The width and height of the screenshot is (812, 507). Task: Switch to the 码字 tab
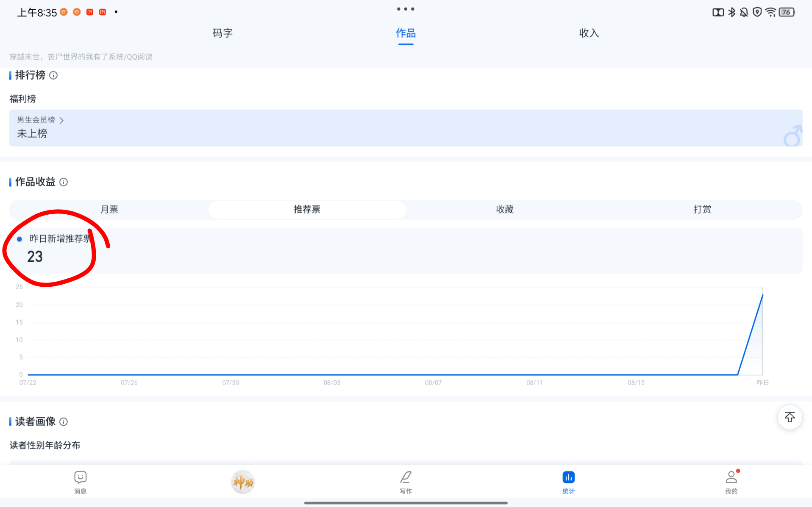[x=222, y=33]
